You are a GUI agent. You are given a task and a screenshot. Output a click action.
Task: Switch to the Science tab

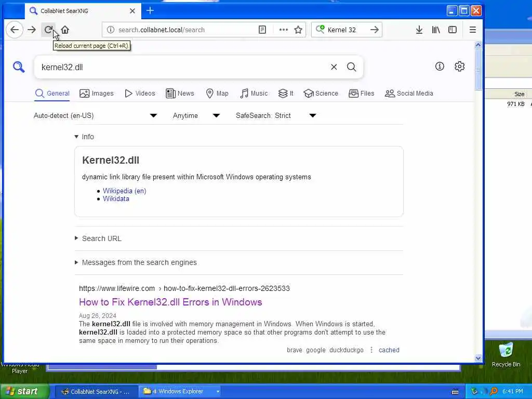(321, 94)
